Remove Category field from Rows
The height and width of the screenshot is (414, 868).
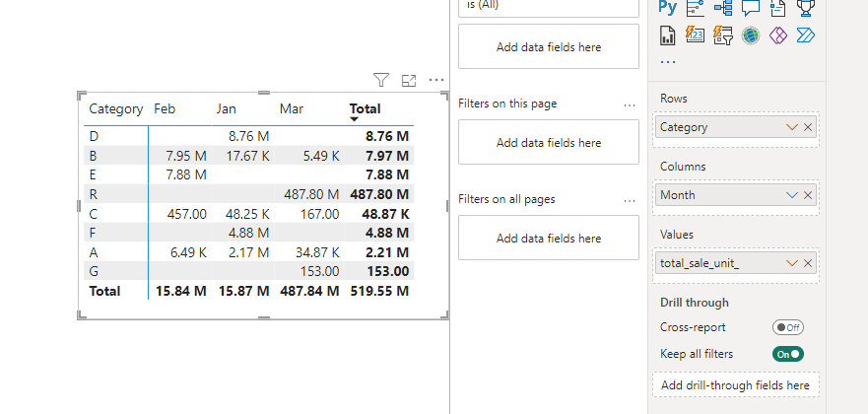coord(808,127)
